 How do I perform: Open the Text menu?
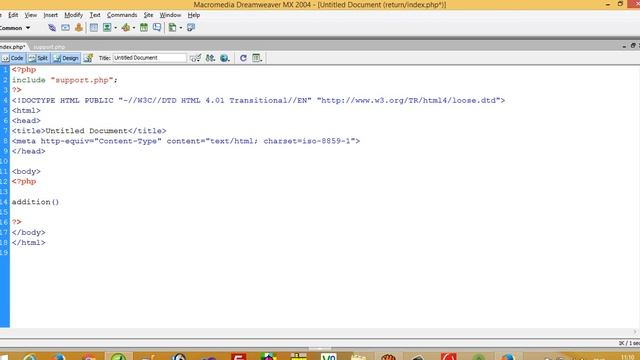(x=95, y=15)
